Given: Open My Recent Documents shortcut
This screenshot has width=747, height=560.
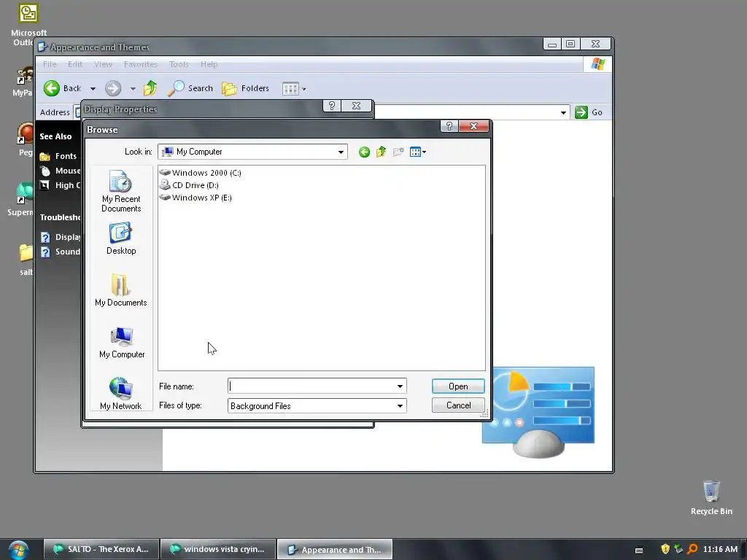Looking at the screenshot, I should [x=121, y=191].
